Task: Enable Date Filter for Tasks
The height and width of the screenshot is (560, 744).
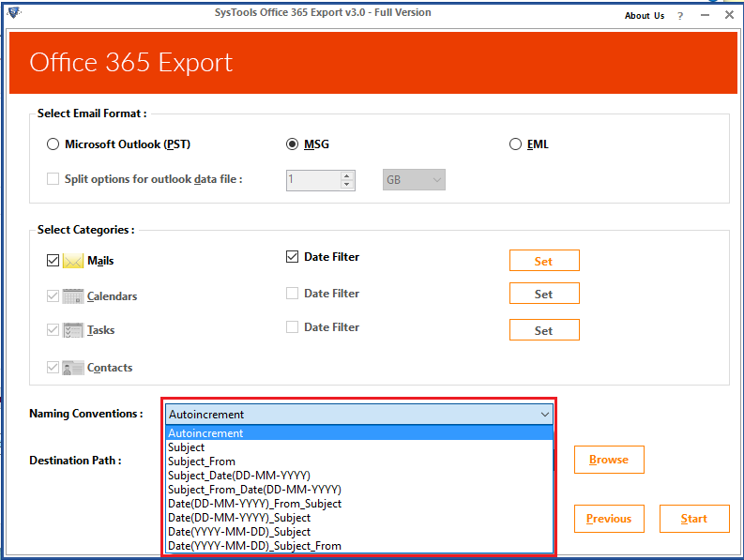Action: click(x=293, y=327)
